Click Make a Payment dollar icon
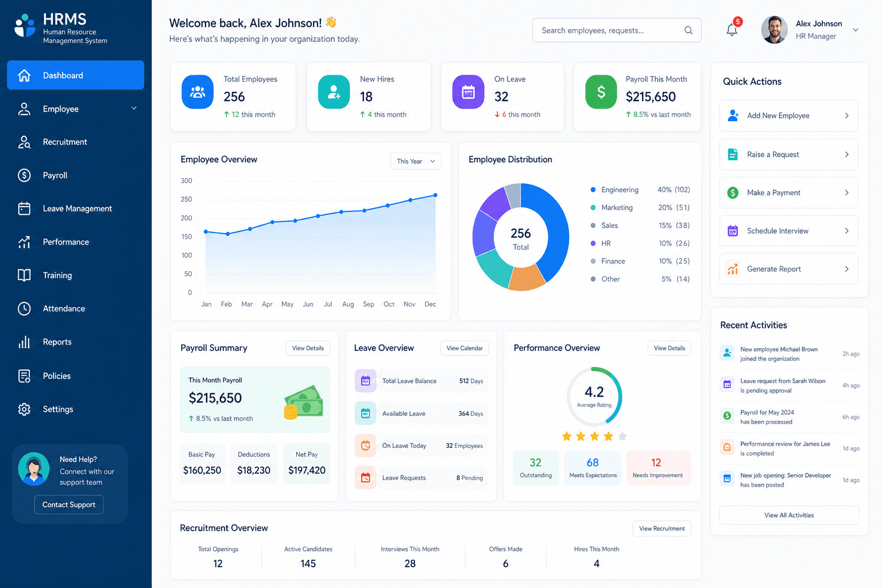 pos(733,193)
